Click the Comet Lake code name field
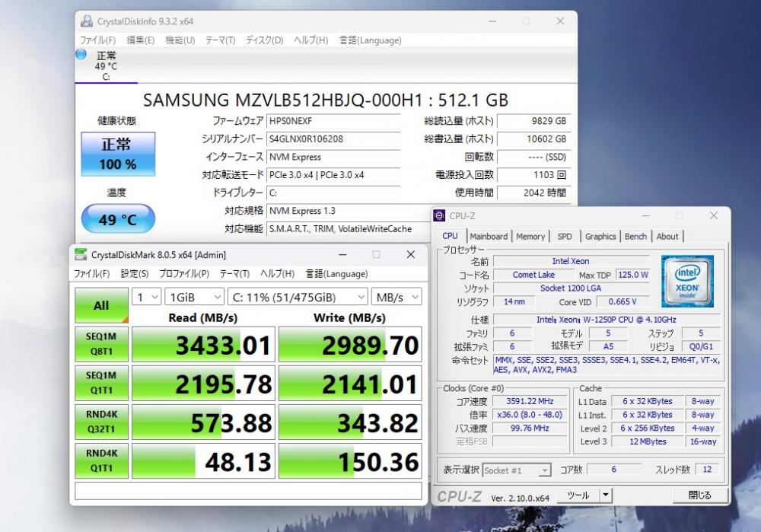 [533, 275]
